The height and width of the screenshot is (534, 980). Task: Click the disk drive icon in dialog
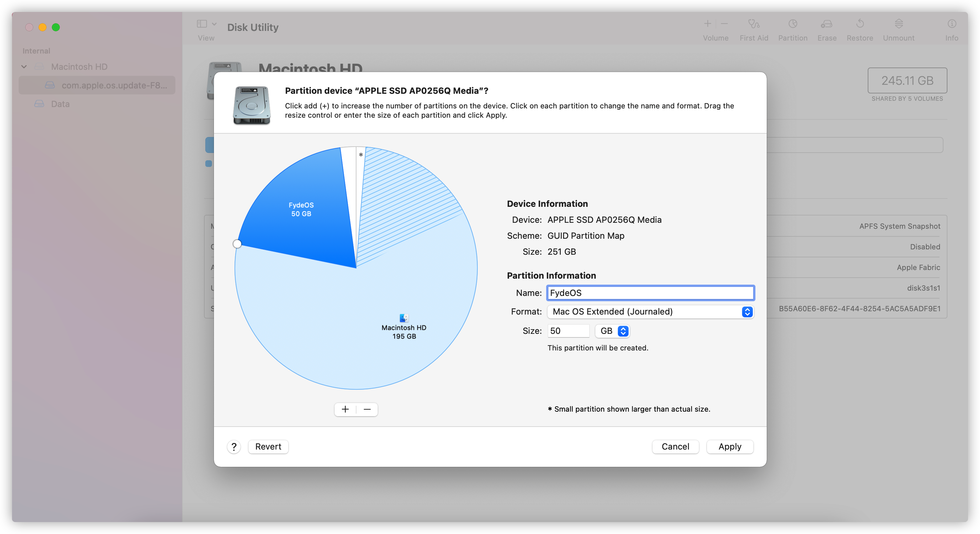point(251,105)
